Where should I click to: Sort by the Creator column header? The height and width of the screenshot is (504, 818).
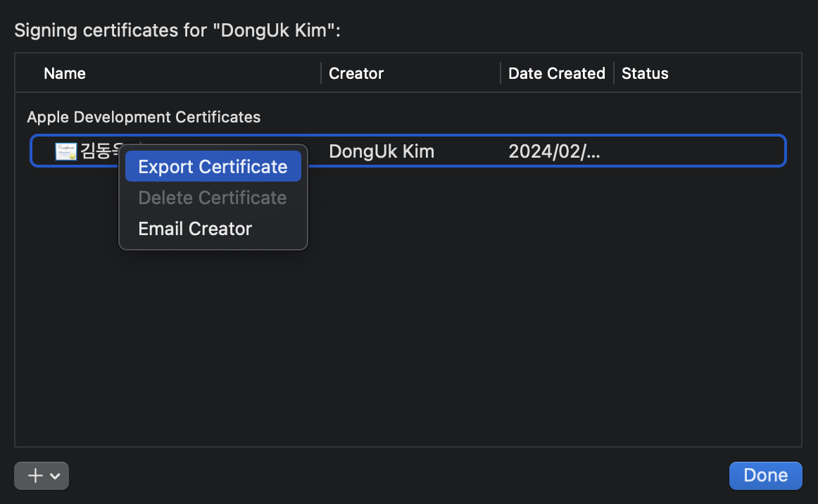(356, 74)
